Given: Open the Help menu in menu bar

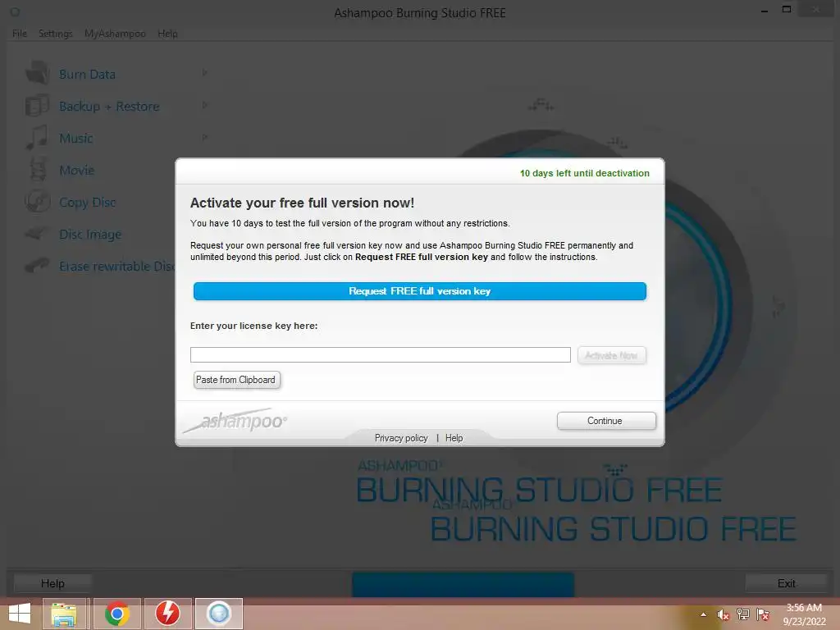Looking at the screenshot, I should (167, 33).
